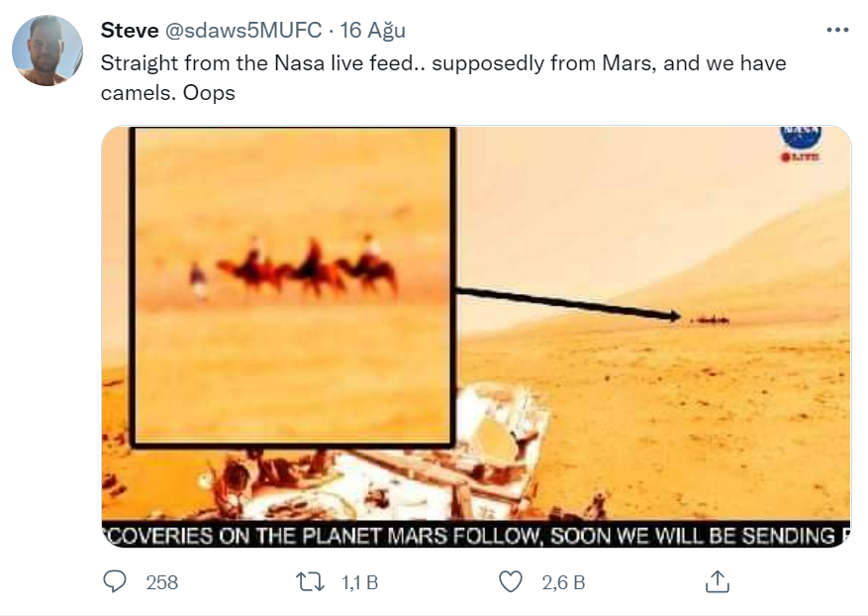Viewport: 868px width, 616px height.
Task: Click the 258 replies count
Action: tap(162, 582)
